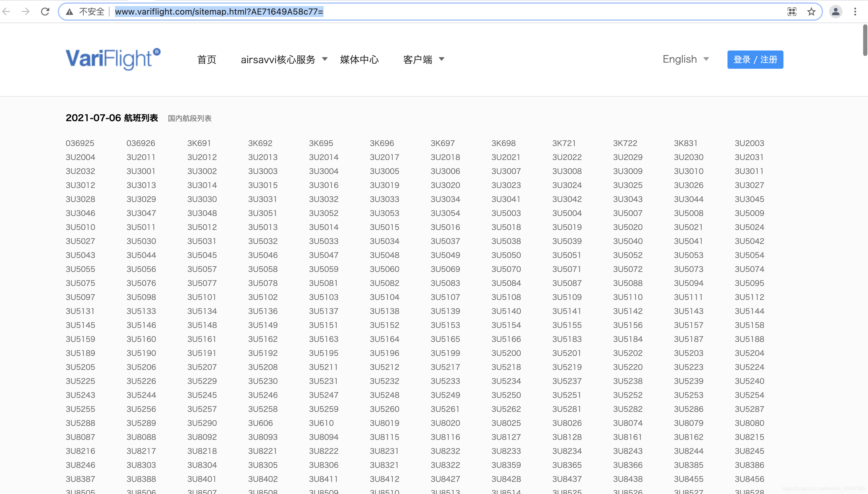Viewport: 868px width, 494px height.
Task: Open flight 3U5024 link
Action: point(749,227)
